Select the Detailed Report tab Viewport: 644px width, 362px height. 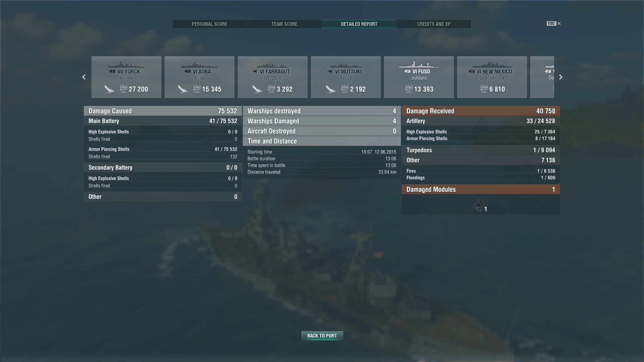pyautogui.click(x=359, y=24)
